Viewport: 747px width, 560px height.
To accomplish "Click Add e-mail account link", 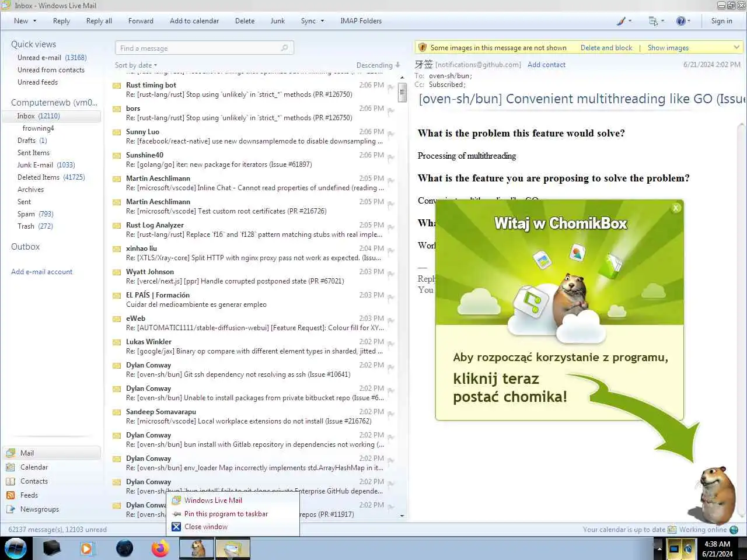I will click(x=42, y=272).
